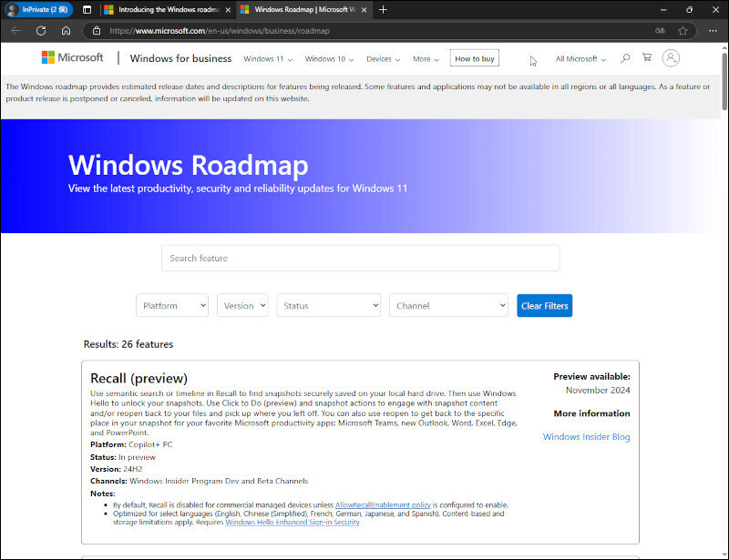729x560 pixels.
Task: Click the page vertical scrollbar thumb
Action: tap(724, 81)
